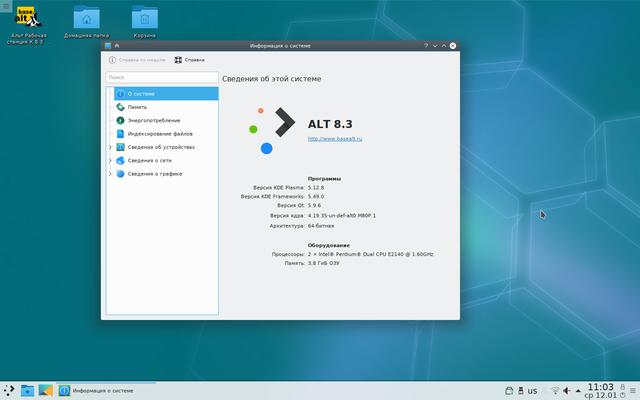Click the 'us' keyboard layout indicator
Image resolution: width=640 pixels, height=400 pixels.
(x=532, y=391)
